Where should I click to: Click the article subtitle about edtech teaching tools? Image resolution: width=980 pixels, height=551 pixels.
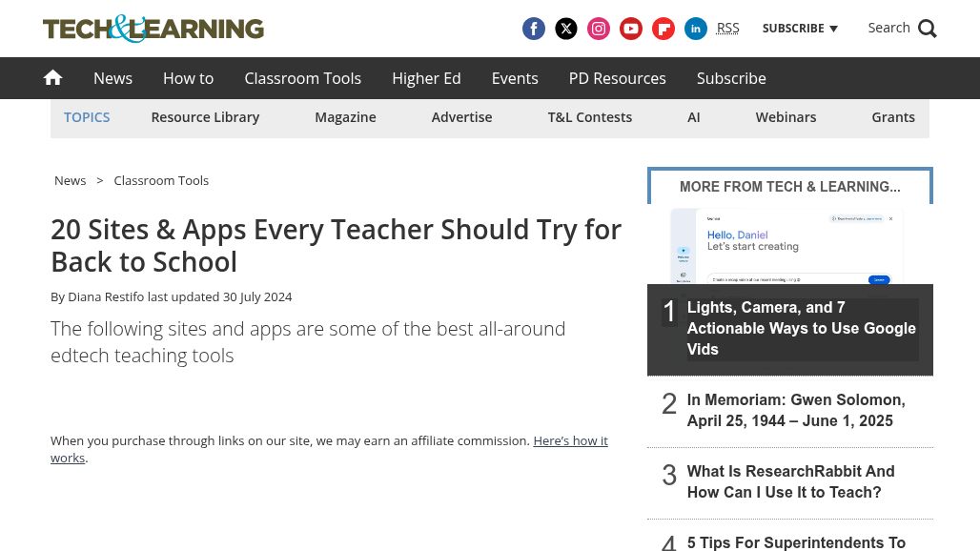pos(308,341)
